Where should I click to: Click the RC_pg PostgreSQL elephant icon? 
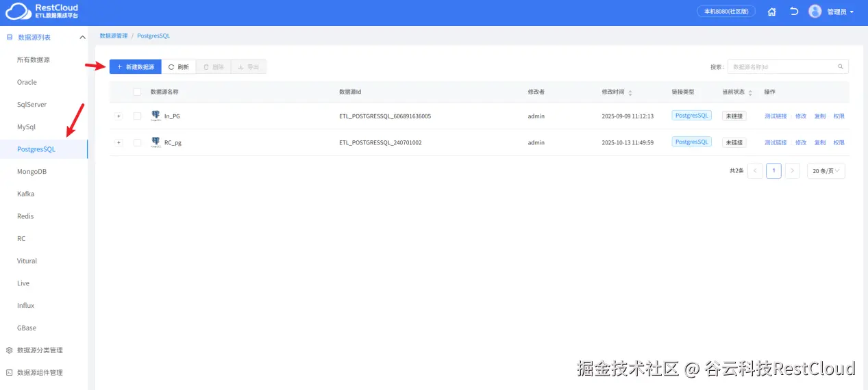[x=156, y=142]
